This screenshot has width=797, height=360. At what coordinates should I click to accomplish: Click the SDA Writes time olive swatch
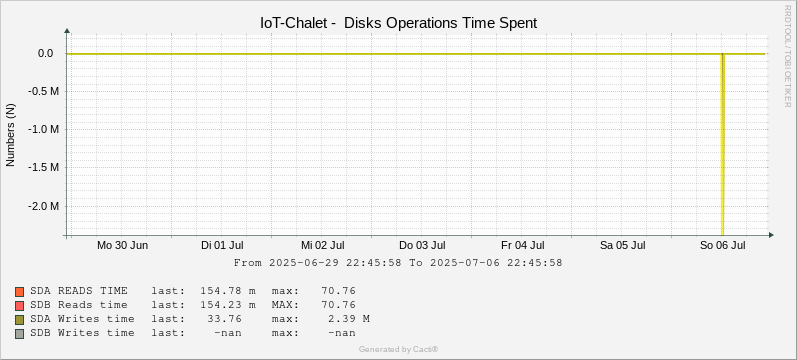click(19, 320)
